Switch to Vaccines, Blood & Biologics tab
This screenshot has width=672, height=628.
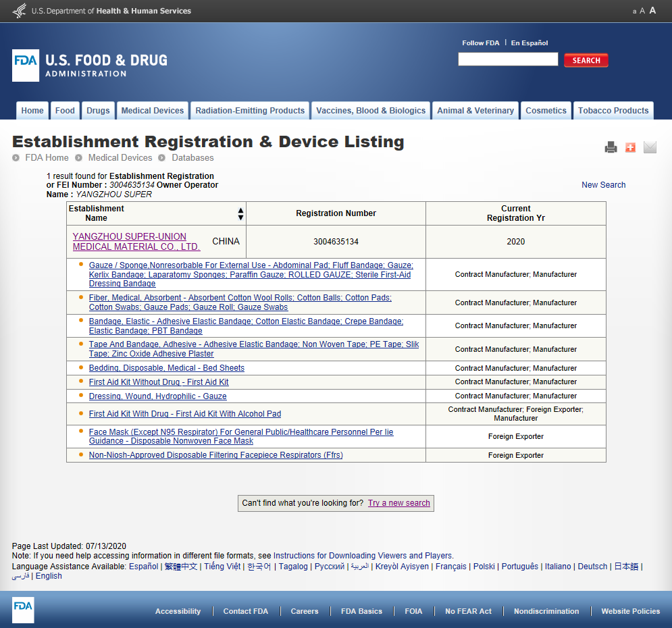pyautogui.click(x=371, y=111)
